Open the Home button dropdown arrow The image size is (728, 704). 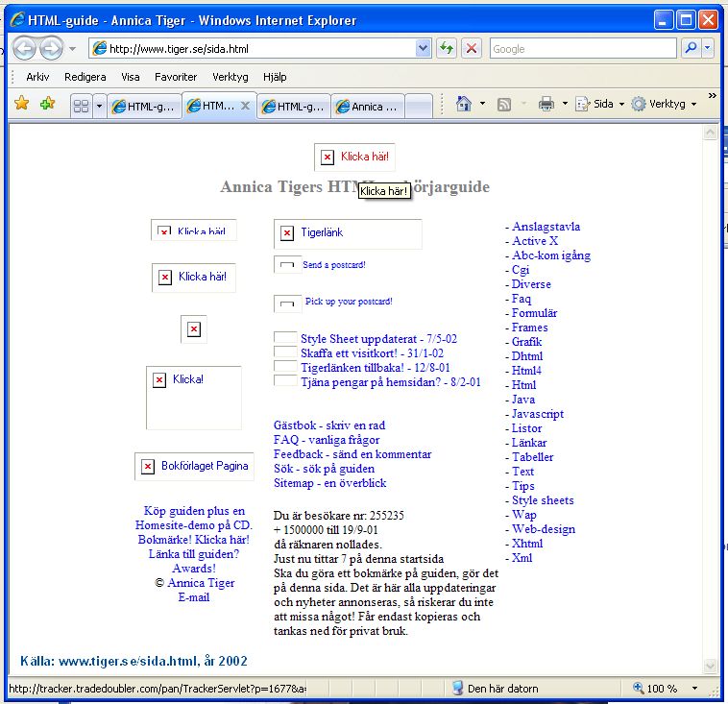[482, 103]
